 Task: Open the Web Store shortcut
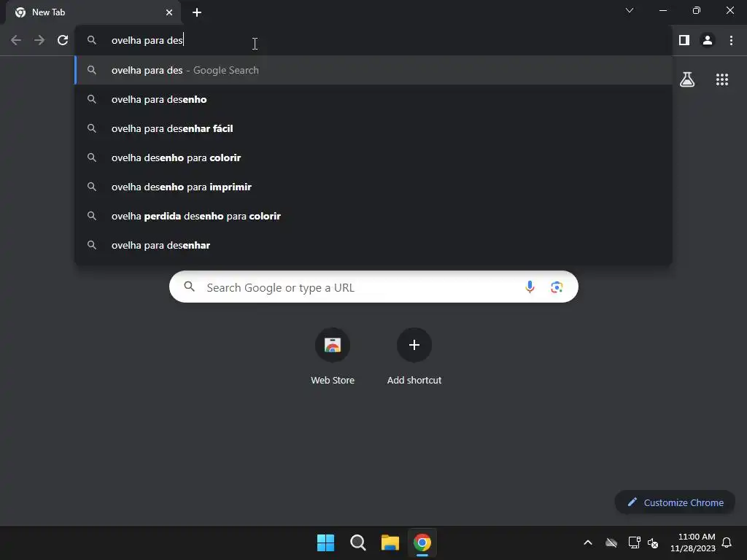[333, 357]
